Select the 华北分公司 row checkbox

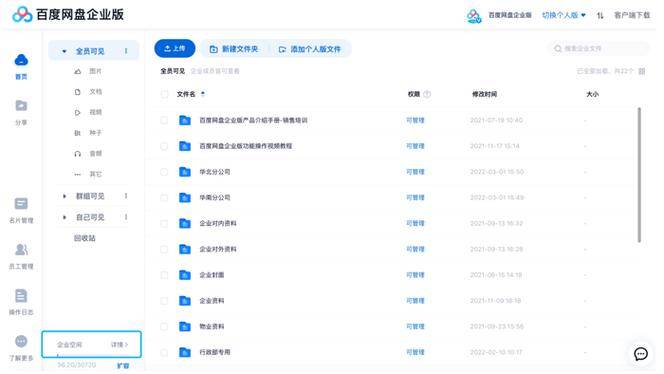click(x=164, y=172)
